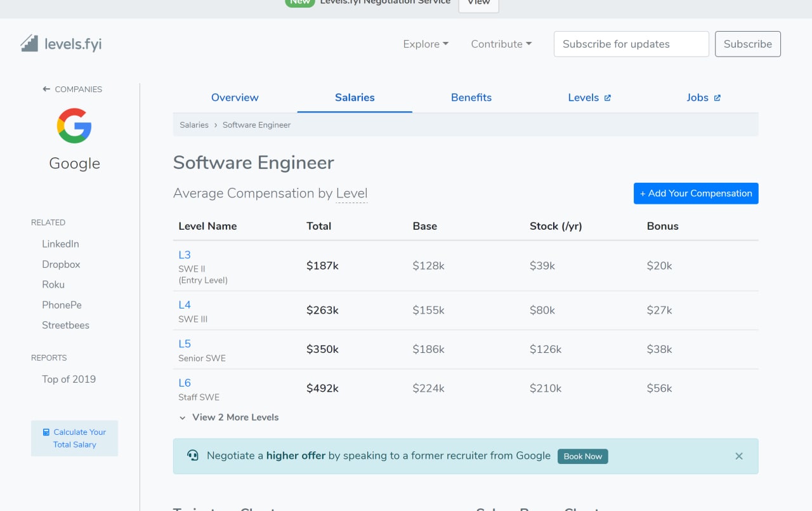The height and width of the screenshot is (511, 812).
Task: Open the Top of 2019 report
Action: [69, 379]
